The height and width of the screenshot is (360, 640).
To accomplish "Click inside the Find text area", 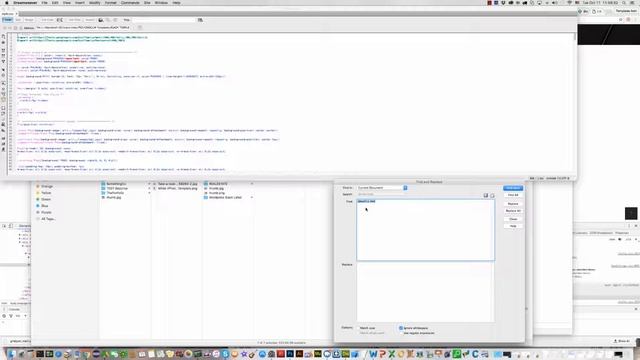I will pos(425,230).
